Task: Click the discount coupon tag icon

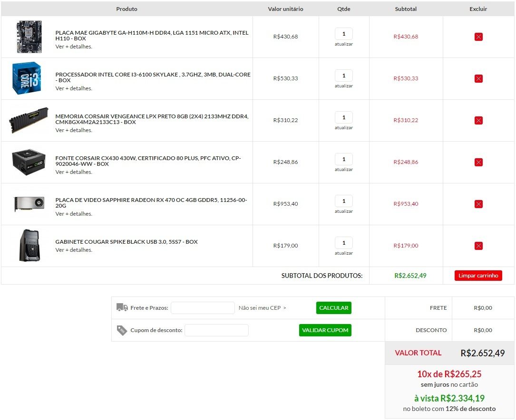Action: point(122,330)
